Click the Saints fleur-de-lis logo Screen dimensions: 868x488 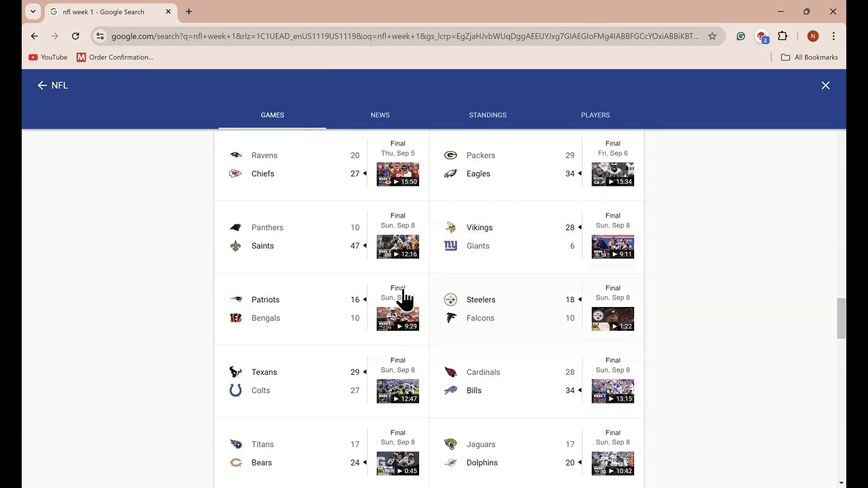(x=235, y=246)
